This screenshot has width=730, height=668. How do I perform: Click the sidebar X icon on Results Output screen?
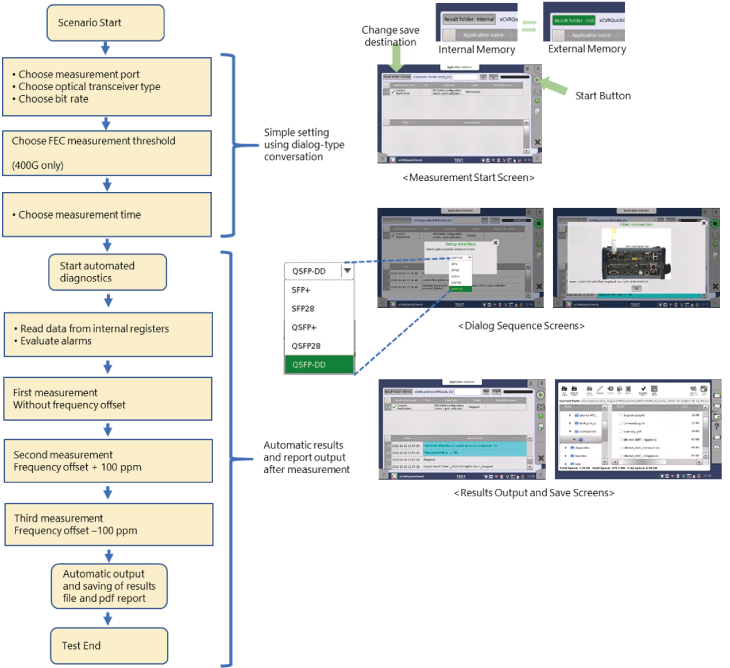click(x=541, y=458)
